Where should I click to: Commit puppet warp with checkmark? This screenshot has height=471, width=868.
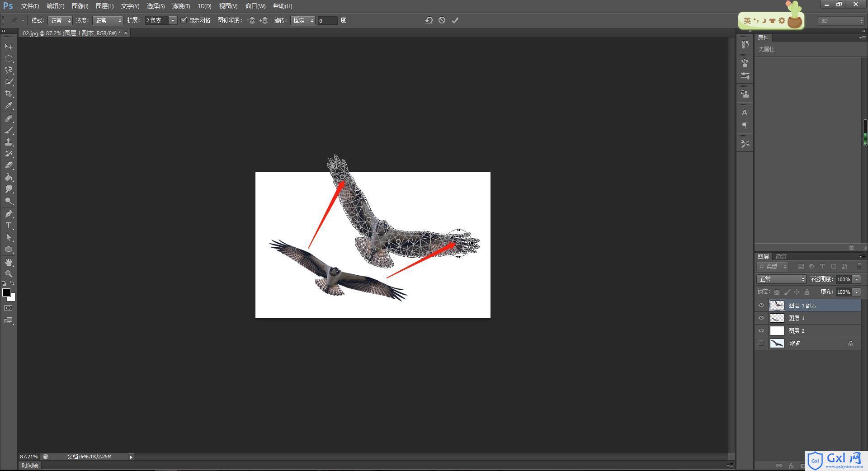point(455,20)
